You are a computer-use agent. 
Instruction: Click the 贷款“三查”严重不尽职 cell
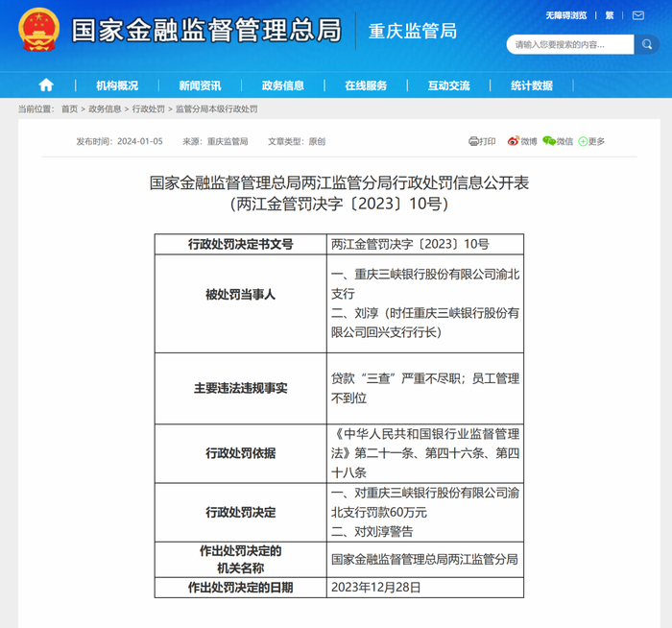pyautogui.click(x=425, y=388)
